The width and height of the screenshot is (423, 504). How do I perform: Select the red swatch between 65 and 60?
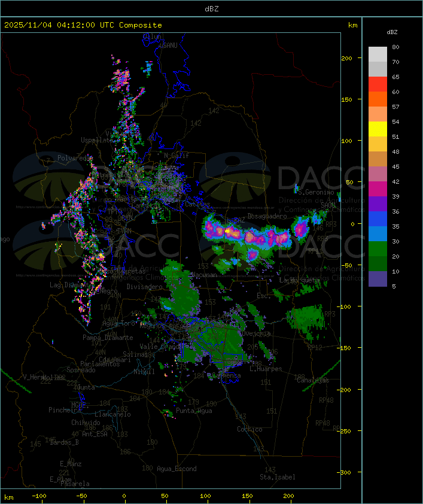(x=378, y=84)
